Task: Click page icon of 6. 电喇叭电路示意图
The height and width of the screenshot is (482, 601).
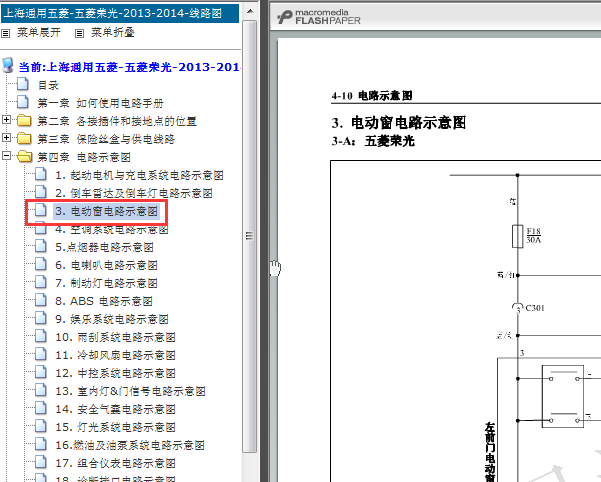Action: coord(41,264)
